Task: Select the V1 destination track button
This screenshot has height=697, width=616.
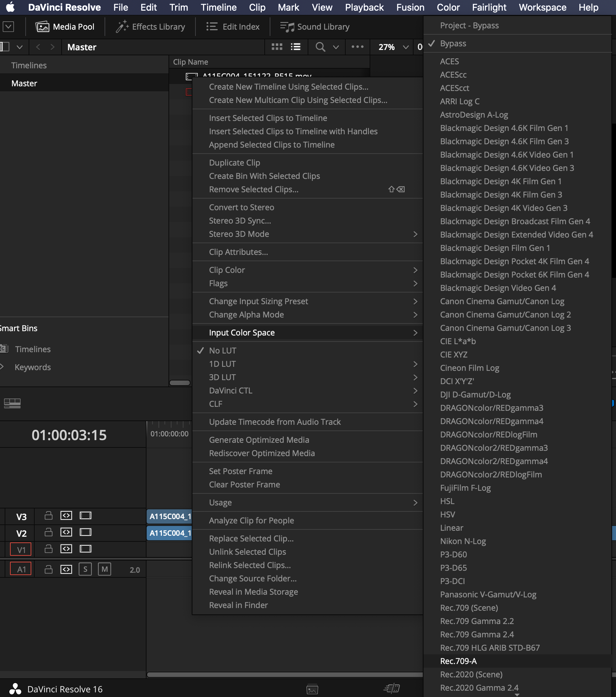Action: 21,549
